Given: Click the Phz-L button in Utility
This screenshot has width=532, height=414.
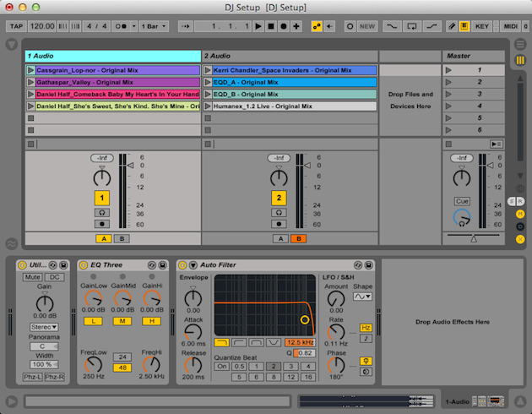Looking at the screenshot, I should (33, 377).
